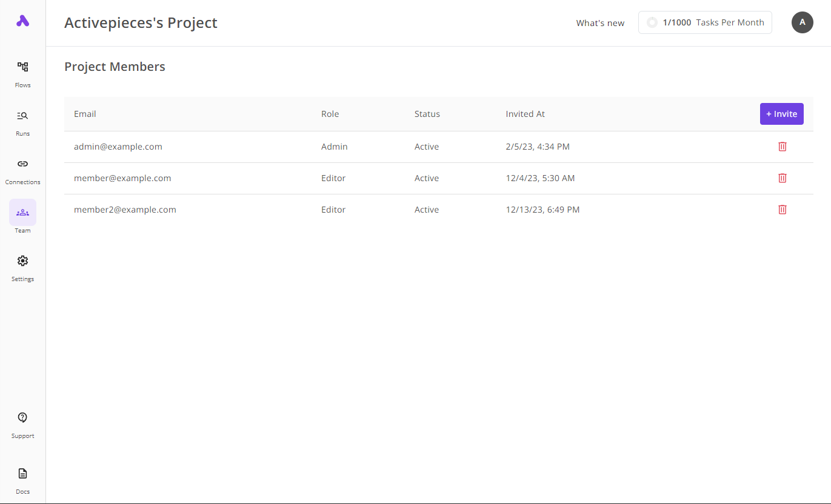This screenshot has height=504, width=831.
Task: Open the Settings gear icon
Action: (x=22, y=260)
